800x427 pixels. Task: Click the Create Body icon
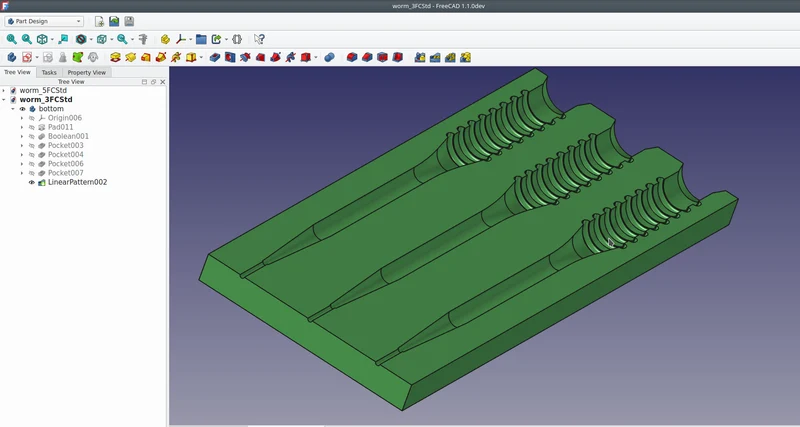click(x=12, y=57)
